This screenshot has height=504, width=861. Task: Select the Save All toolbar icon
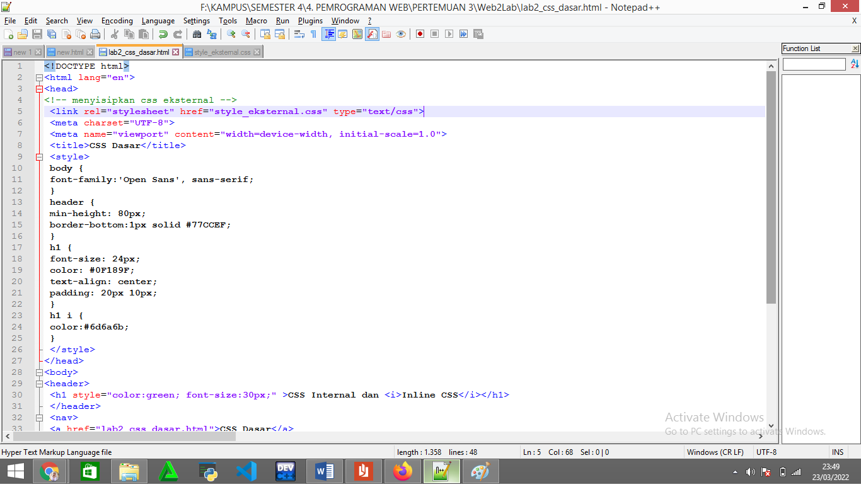51,33
